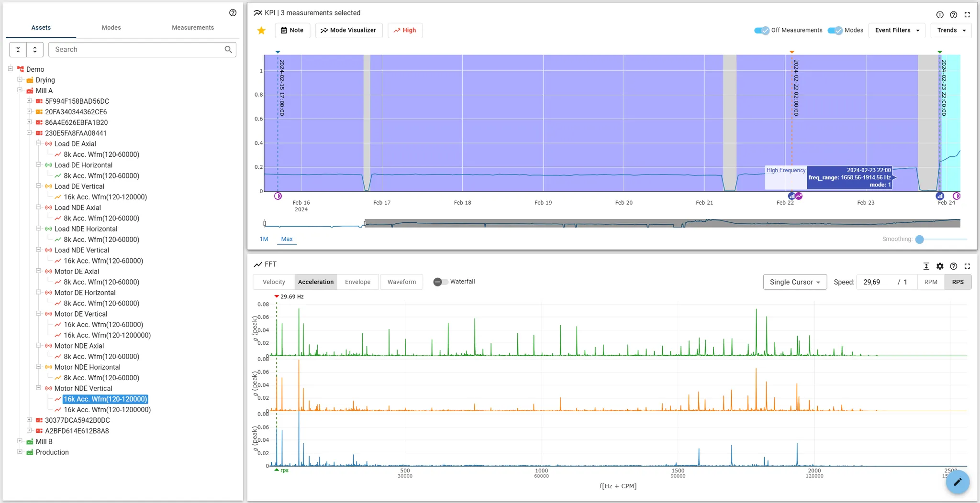Toggle Modes switch
The image size is (980, 503).
click(x=835, y=31)
